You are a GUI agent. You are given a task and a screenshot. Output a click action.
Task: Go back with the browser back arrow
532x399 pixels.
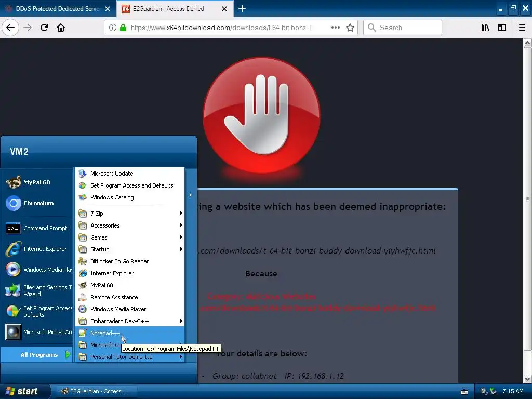click(x=10, y=28)
